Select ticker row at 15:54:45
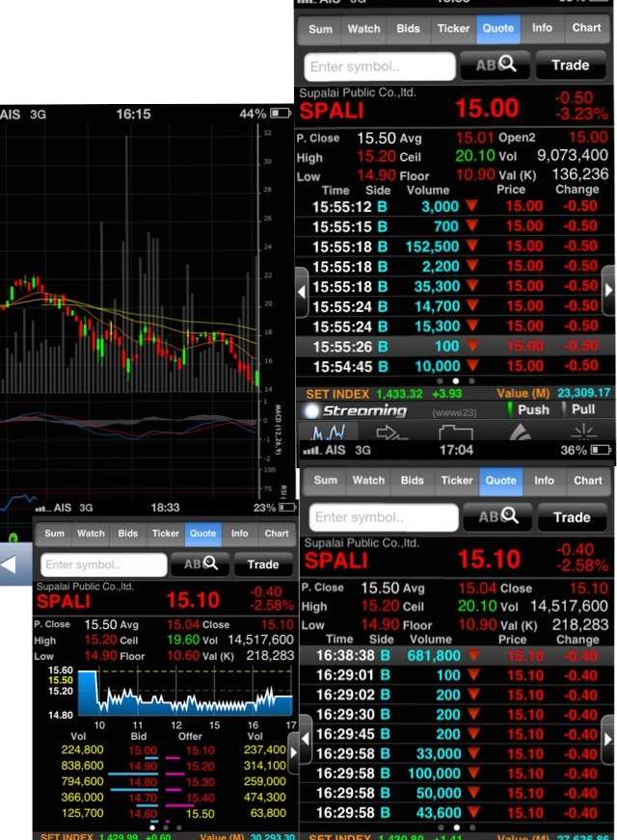This screenshot has width=617, height=840. pyautogui.click(x=455, y=366)
